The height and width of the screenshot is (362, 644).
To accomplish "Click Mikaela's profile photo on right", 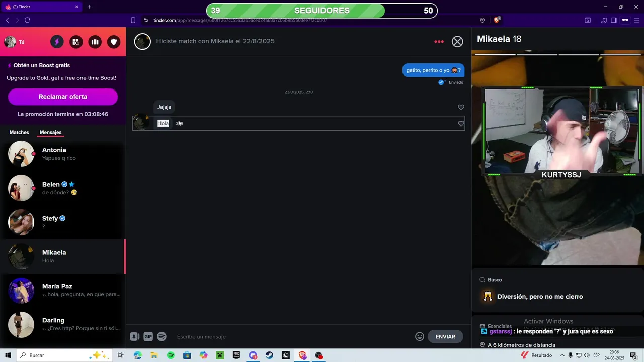I will click(557, 158).
